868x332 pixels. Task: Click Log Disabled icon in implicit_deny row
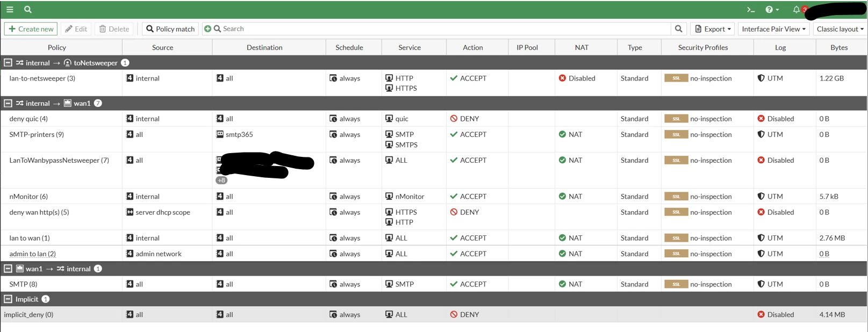click(761, 315)
